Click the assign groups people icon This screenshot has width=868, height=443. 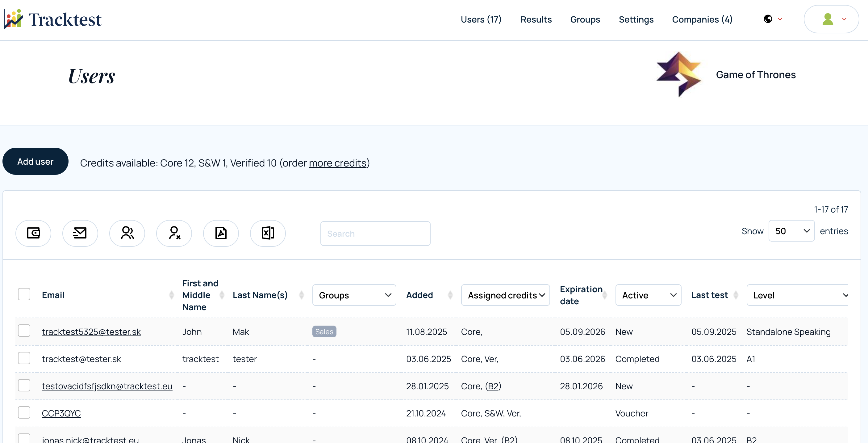point(127,233)
